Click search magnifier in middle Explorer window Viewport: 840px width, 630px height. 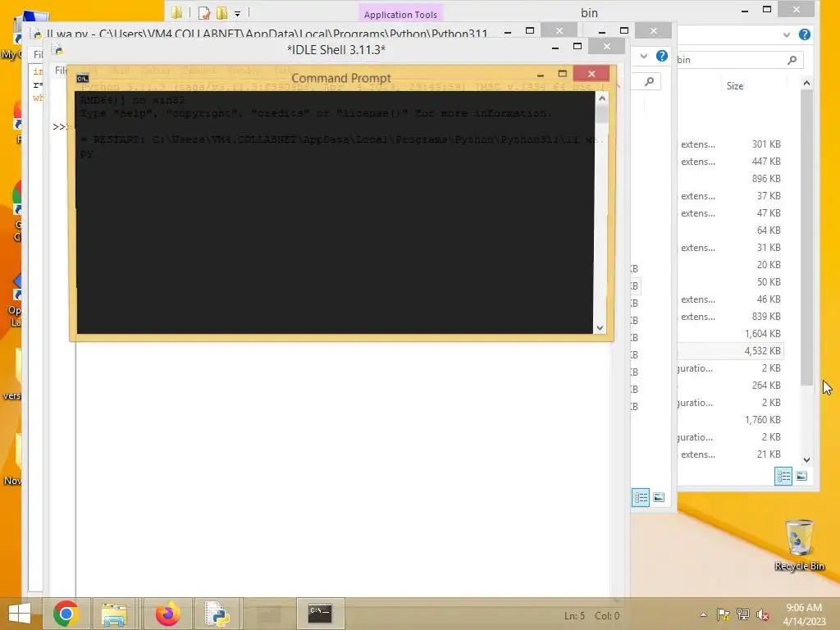650,81
